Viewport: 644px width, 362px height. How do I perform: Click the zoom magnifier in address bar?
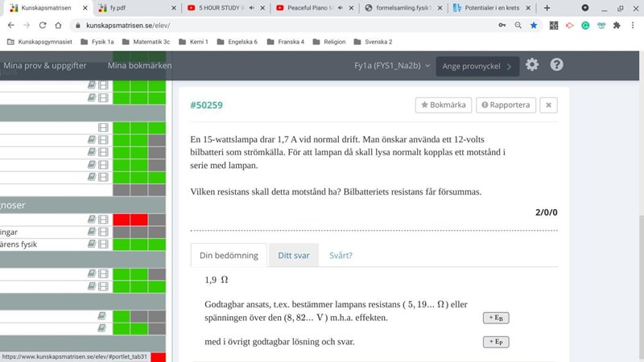click(x=518, y=25)
